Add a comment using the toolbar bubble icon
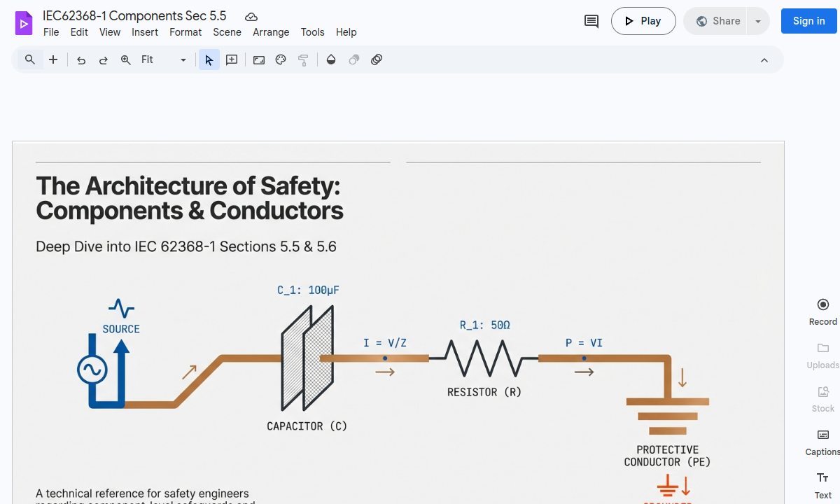Screen dimensions: 840x504 pyautogui.click(x=231, y=59)
